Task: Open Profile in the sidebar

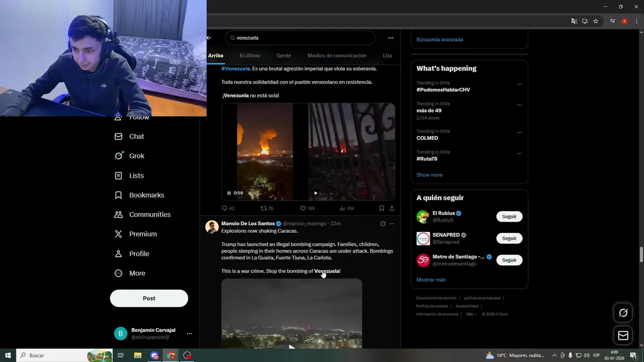Action: pyautogui.click(x=132, y=254)
